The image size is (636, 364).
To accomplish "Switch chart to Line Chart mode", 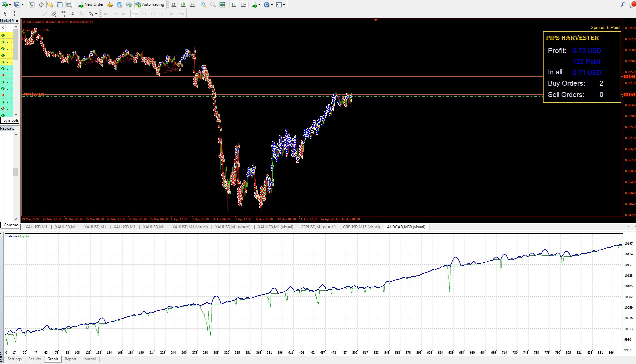I will click(193, 5).
